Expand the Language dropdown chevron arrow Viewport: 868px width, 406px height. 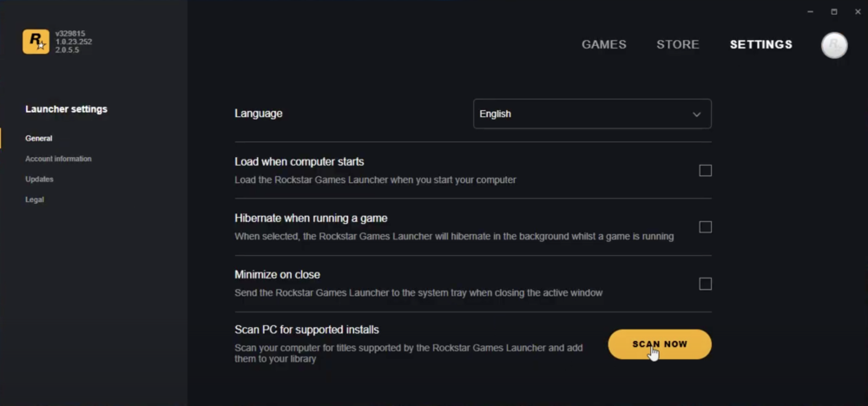[696, 115]
